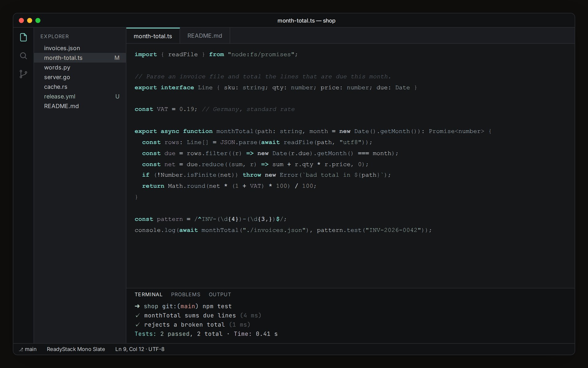Click the Tests: 2 passed summary line
This screenshot has height=368, width=588.
point(206,334)
